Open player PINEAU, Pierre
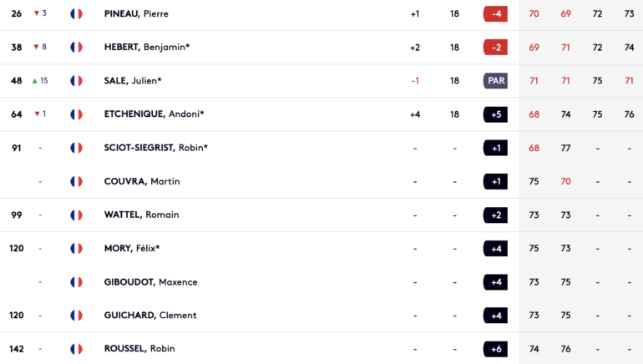Screen dimensions: 643x364 [x=136, y=14]
